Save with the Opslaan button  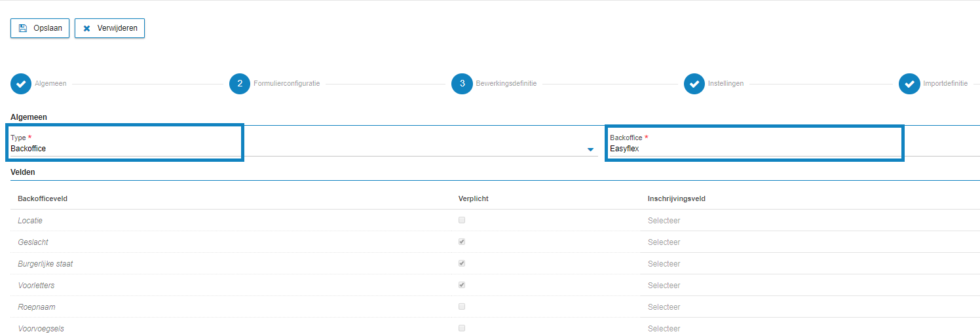(40, 28)
